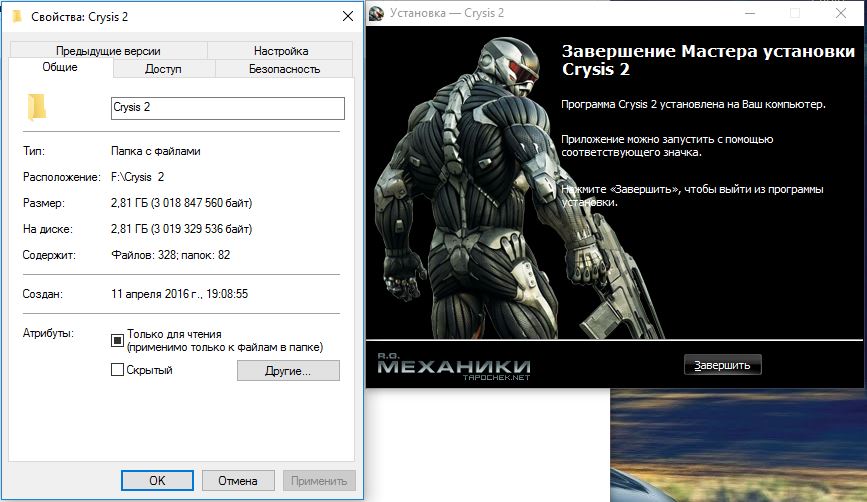Open the 'Доступ' tab
Viewport: 867px width, 502px height.
click(163, 69)
